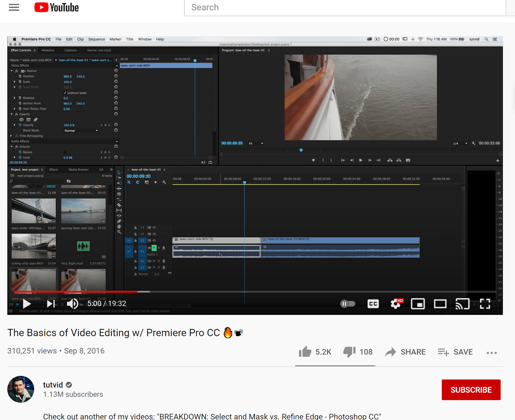Pick the Pen tool in the tools panel
This screenshot has width=515, height=420.
tap(119, 221)
